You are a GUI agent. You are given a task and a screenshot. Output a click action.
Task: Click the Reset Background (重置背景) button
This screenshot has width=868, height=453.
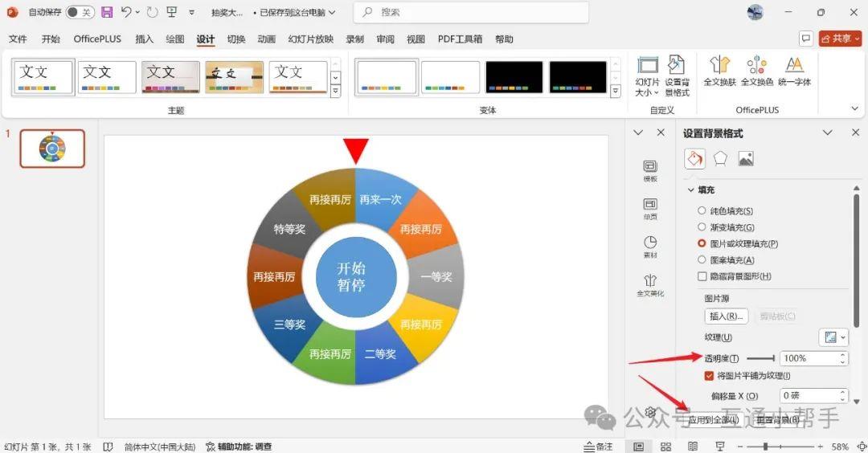click(778, 420)
